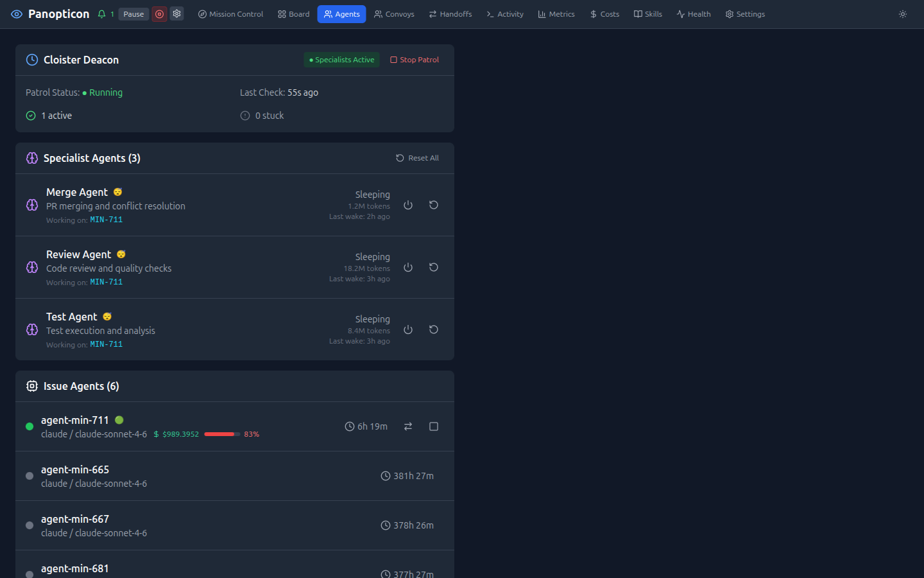Screen dimensions: 924x578
Task: Click the Specialists Active badge
Action: 341,60
